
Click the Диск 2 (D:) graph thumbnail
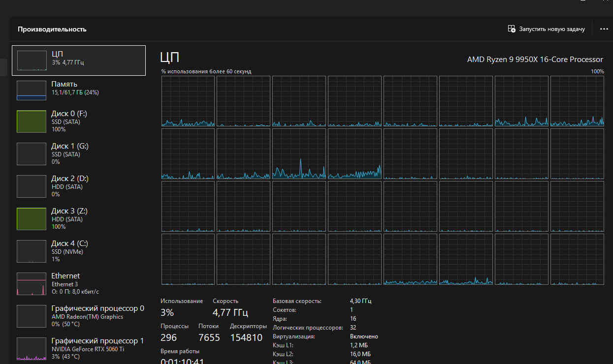tap(32, 186)
